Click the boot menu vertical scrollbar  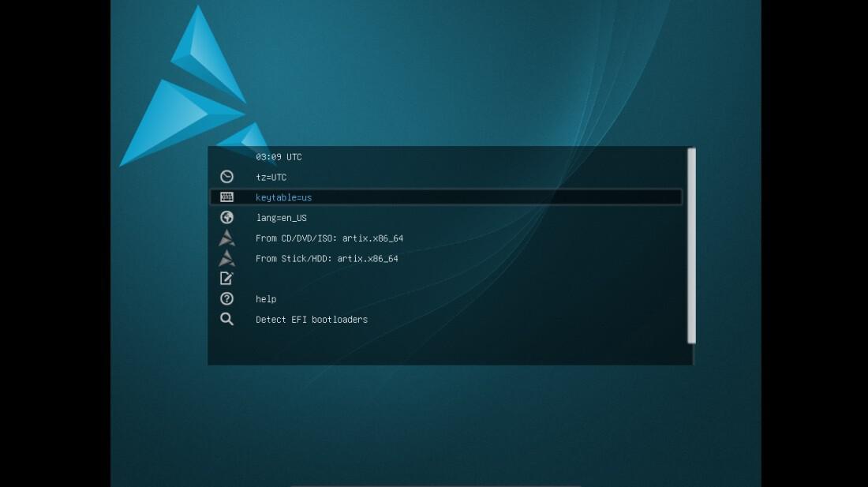tap(691, 245)
